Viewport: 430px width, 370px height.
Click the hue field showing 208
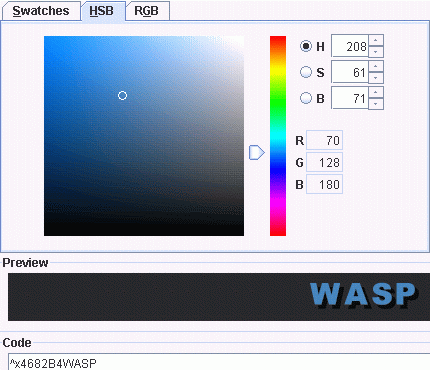click(350, 46)
